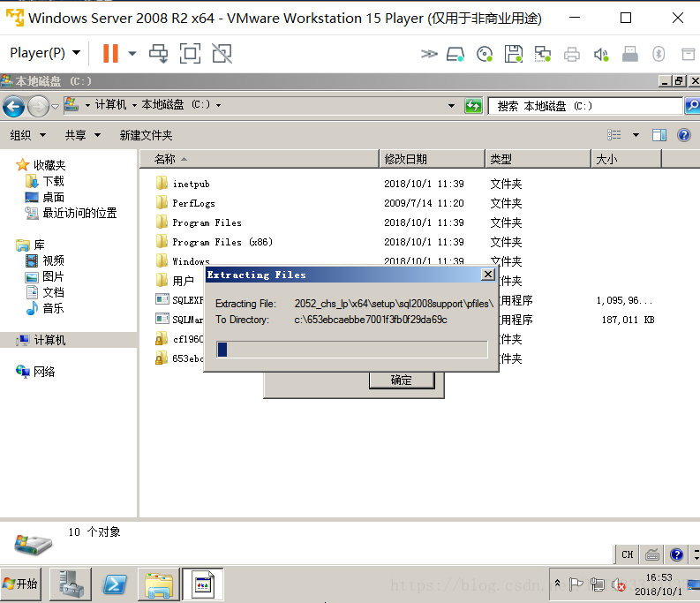
Task: Select the 用户 folder
Action: pyautogui.click(x=184, y=281)
